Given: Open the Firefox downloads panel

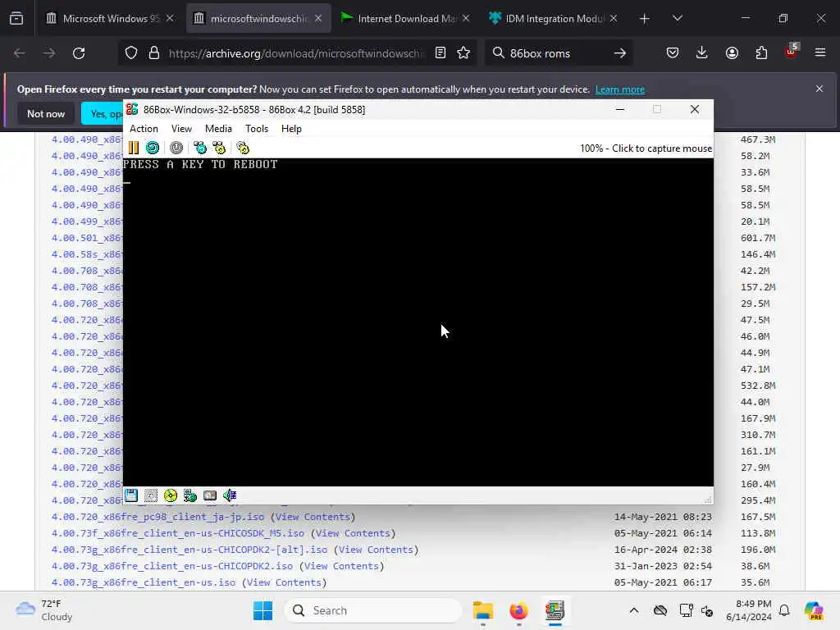Looking at the screenshot, I should (x=702, y=53).
